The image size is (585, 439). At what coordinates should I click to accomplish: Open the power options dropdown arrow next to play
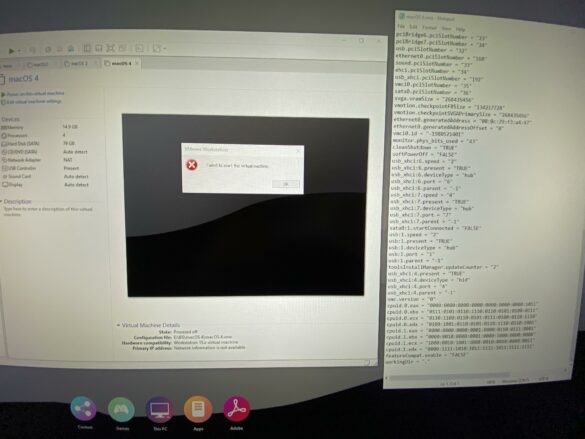(x=19, y=51)
